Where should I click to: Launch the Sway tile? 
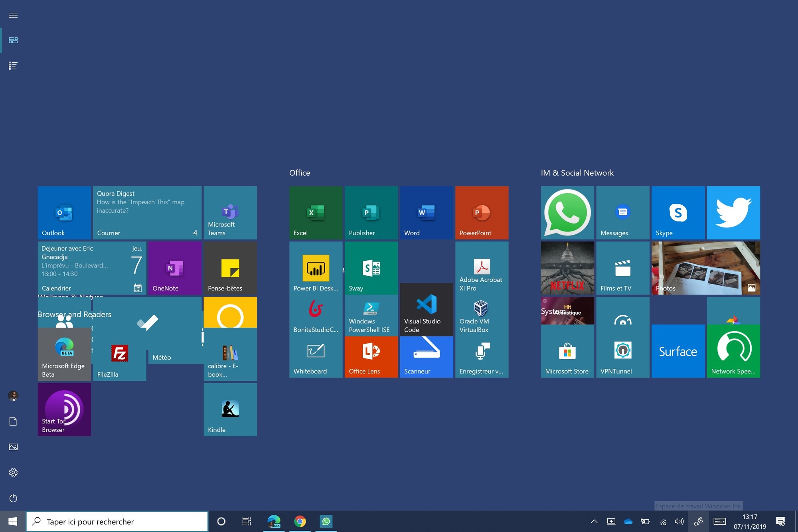tap(371, 268)
